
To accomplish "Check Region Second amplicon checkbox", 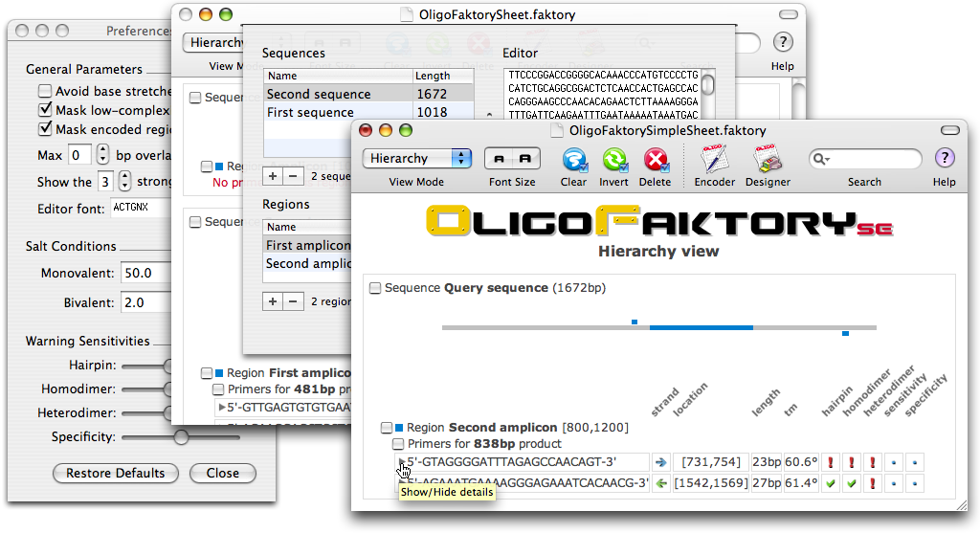I will pos(387,428).
